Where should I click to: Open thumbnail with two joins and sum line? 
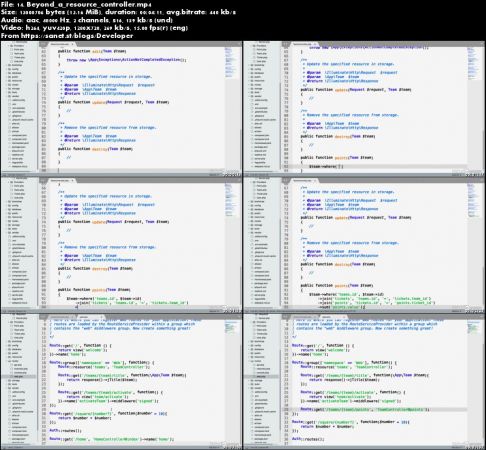tap(364, 245)
